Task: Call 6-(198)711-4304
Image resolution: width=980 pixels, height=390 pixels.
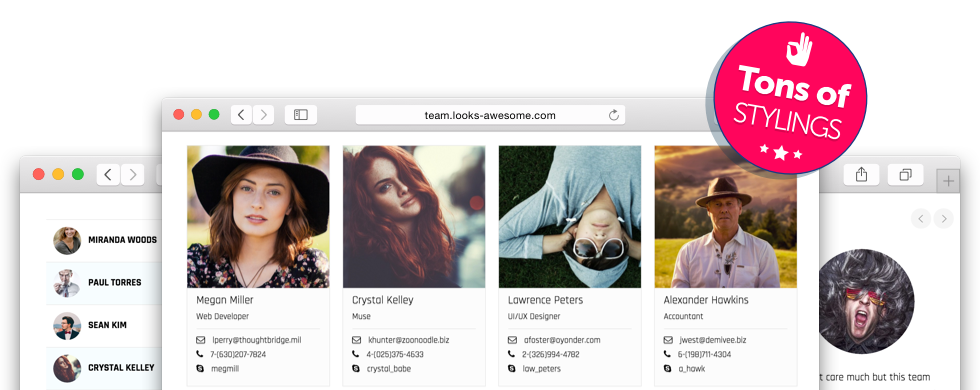Action: 705,354
